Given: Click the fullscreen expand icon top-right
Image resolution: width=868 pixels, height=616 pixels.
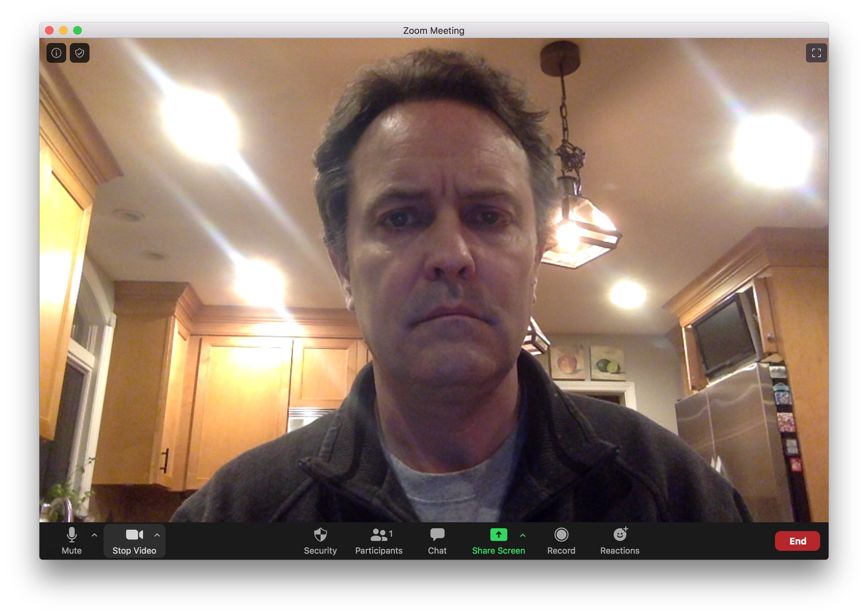Looking at the screenshot, I should point(816,53).
